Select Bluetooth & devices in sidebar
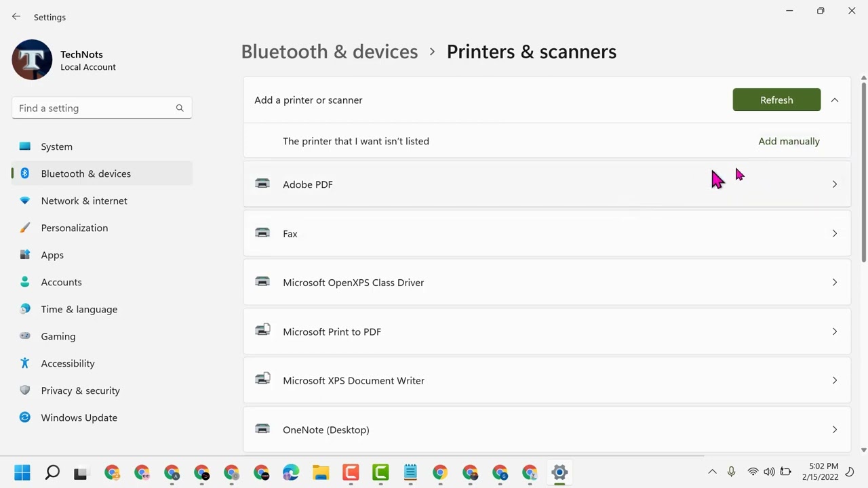Screen dimensions: 868x488 [102, 174]
